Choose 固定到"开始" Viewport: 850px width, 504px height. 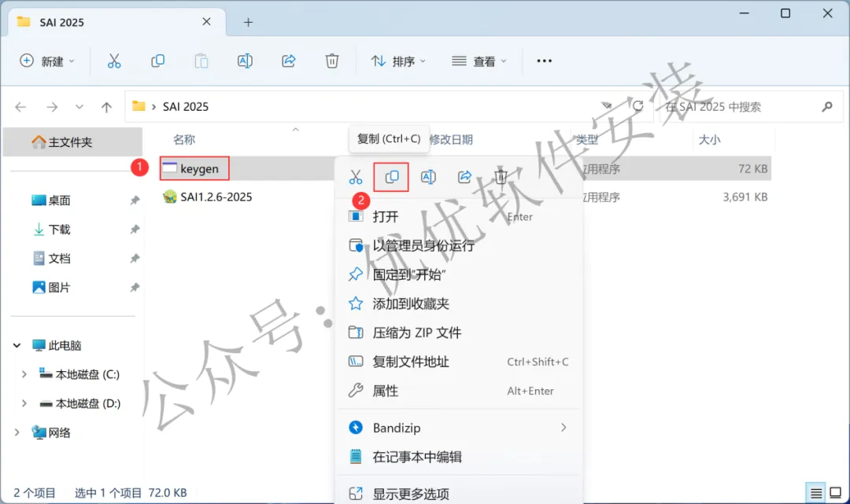click(x=459, y=274)
